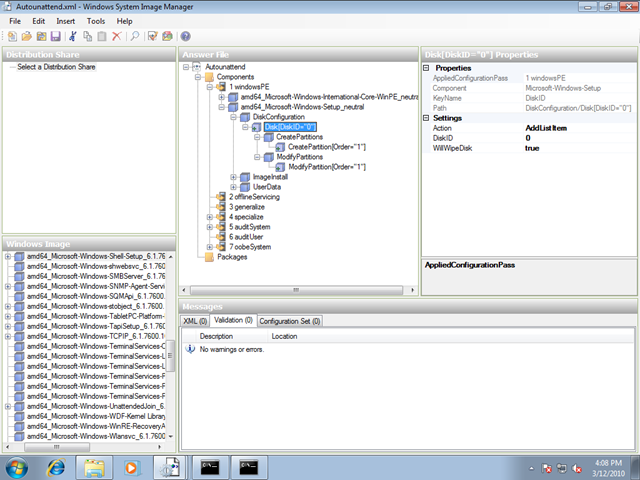Click Select a Distribution Share
The height and width of the screenshot is (480, 640).
coord(56,67)
